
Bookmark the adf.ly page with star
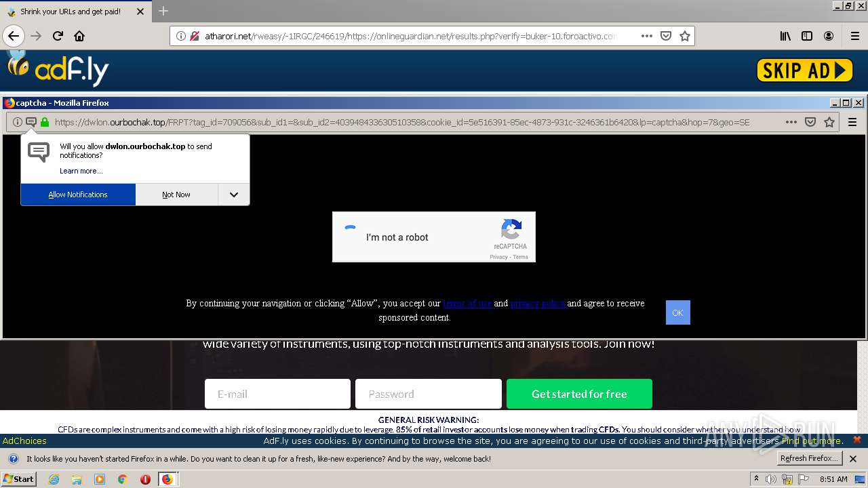[x=685, y=36]
